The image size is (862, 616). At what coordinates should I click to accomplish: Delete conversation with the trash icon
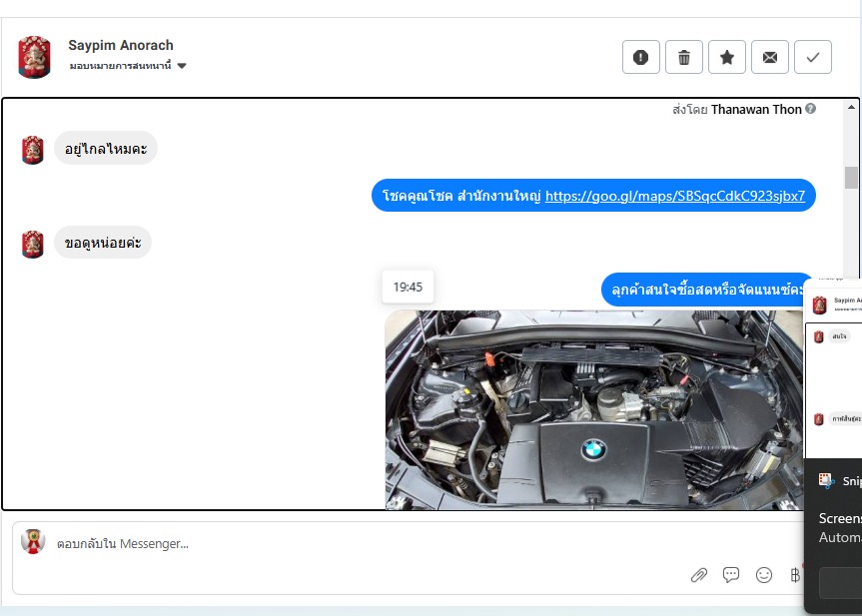(684, 57)
